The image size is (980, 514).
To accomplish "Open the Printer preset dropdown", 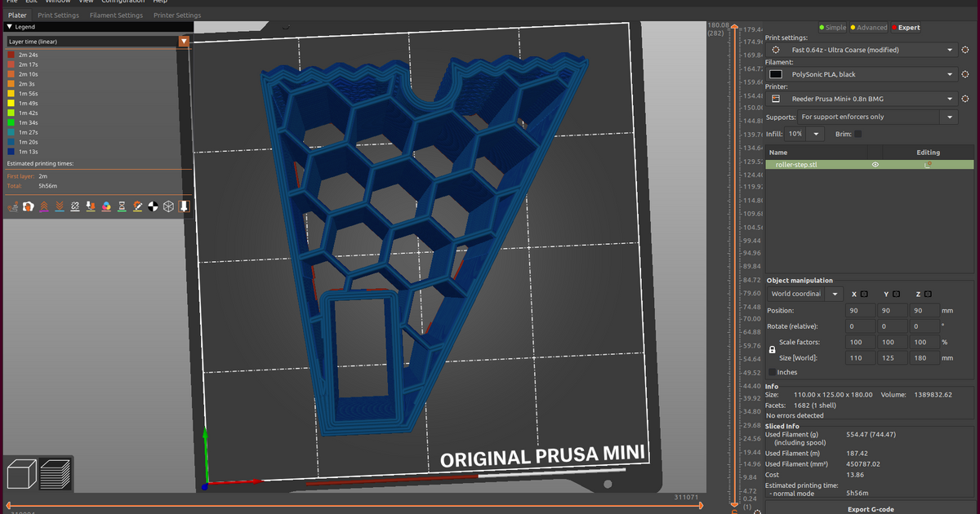I will point(950,99).
